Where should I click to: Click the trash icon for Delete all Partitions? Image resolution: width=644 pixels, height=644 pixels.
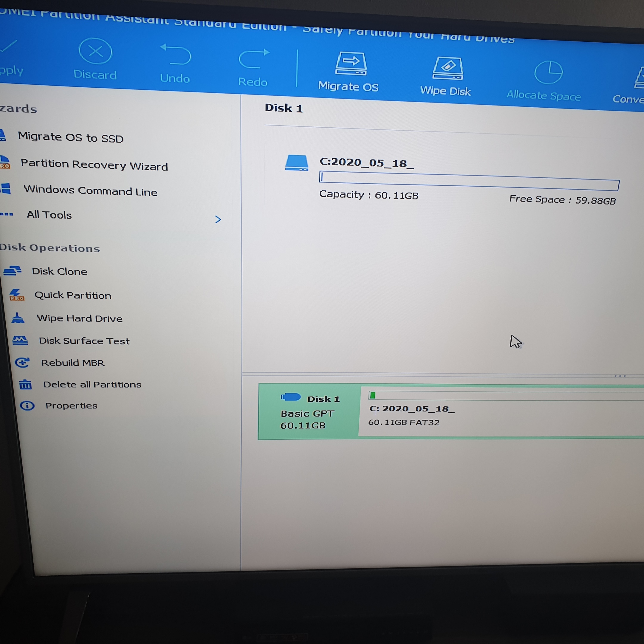pyautogui.click(x=25, y=384)
